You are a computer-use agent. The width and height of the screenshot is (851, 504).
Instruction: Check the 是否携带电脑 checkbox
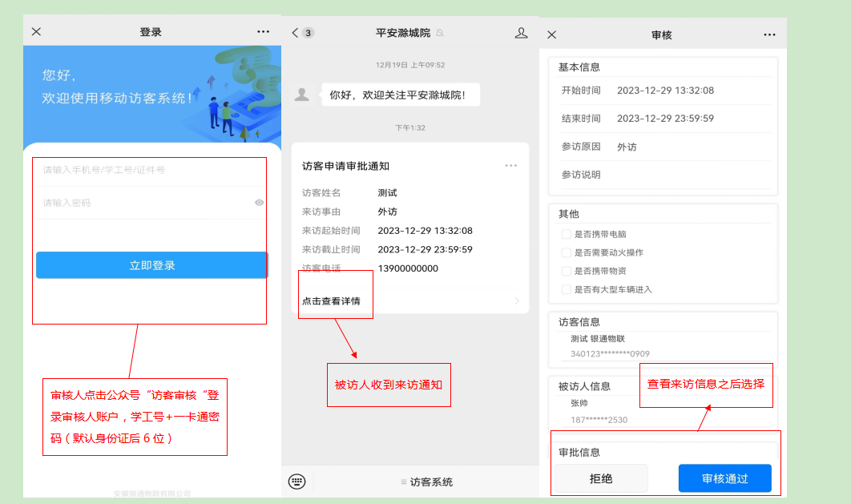click(567, 235)
